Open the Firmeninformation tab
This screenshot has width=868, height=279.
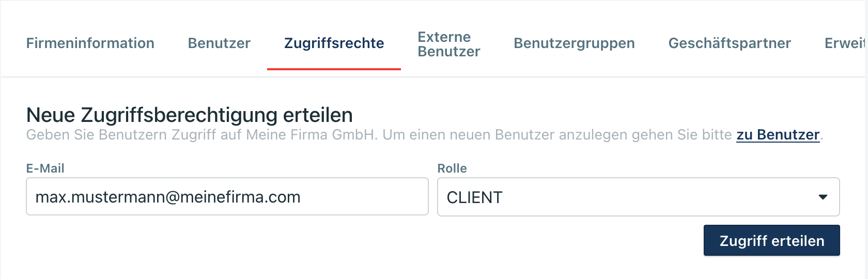pos(90,43)
